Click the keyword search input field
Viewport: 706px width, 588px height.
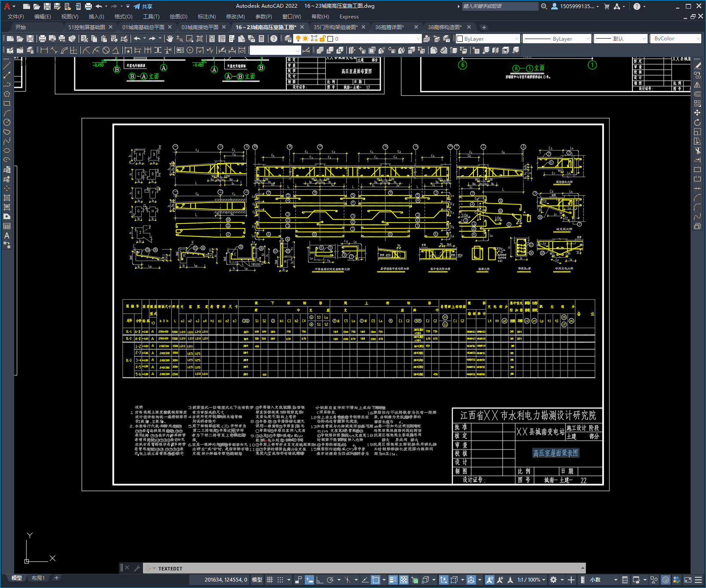tap(500, 6)
